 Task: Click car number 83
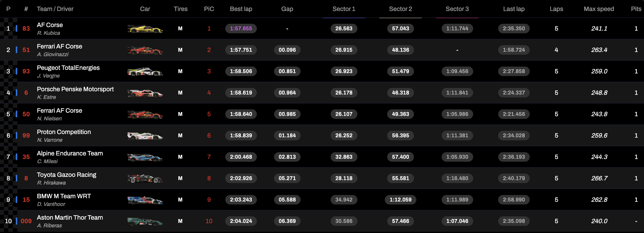[x=26, y=29]
